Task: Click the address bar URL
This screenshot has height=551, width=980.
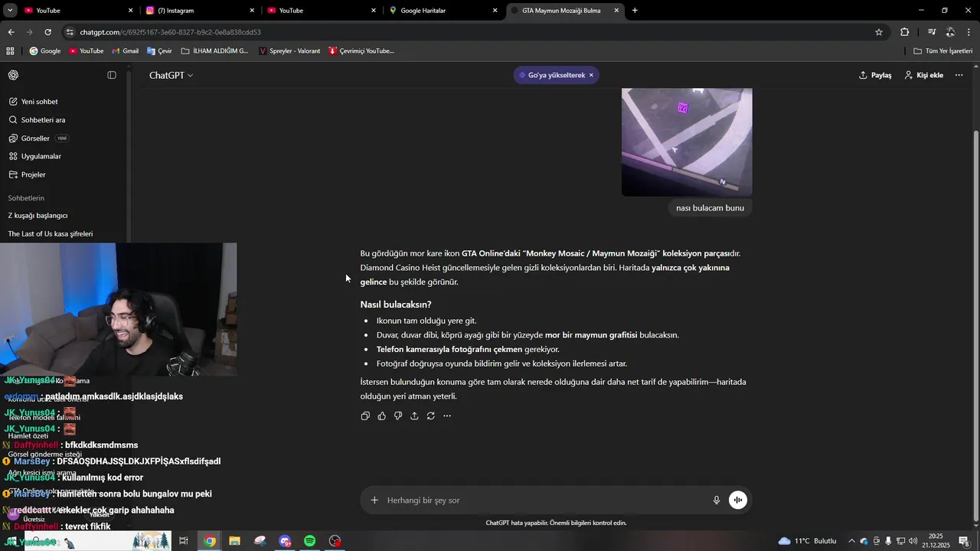Action: coord(170,32)
